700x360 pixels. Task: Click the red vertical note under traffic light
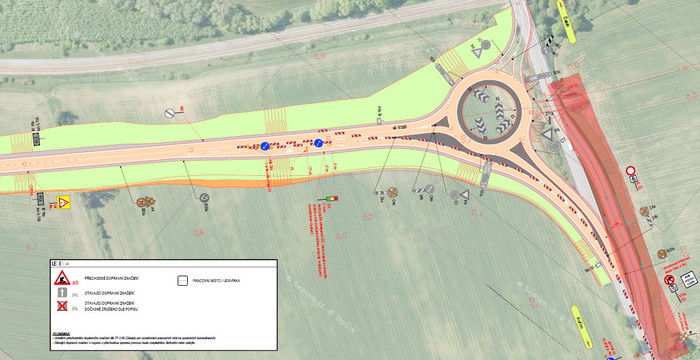pyautogui.click(x=319, y=240)
